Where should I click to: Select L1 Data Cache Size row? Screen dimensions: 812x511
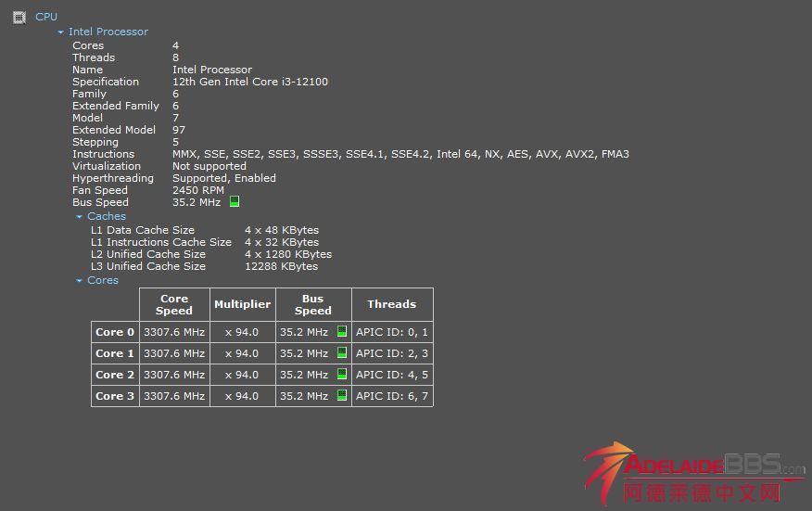click(x=205, y=230)
